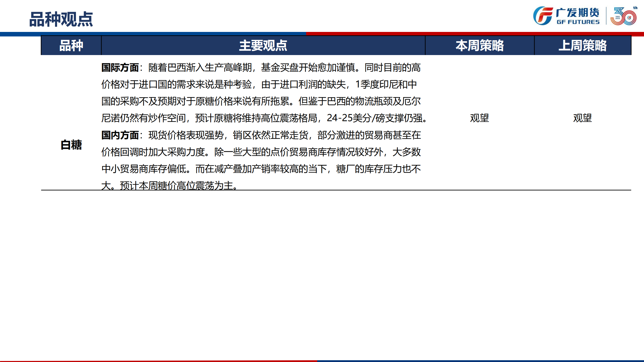This screenshot has width=644, height=362.
Task: Click the th superscript on anniversary logo
Action: [635, 8]
